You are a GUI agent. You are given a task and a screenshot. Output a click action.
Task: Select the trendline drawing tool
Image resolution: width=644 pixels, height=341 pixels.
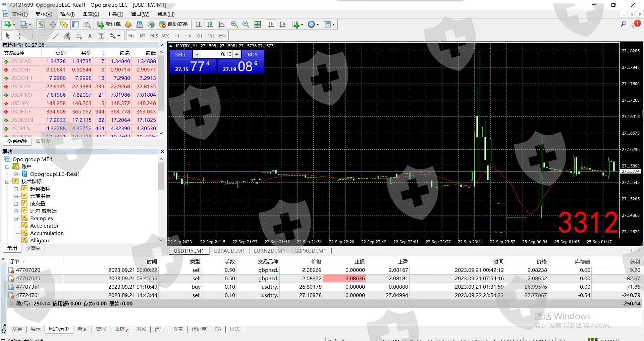(x=56, y=36)
